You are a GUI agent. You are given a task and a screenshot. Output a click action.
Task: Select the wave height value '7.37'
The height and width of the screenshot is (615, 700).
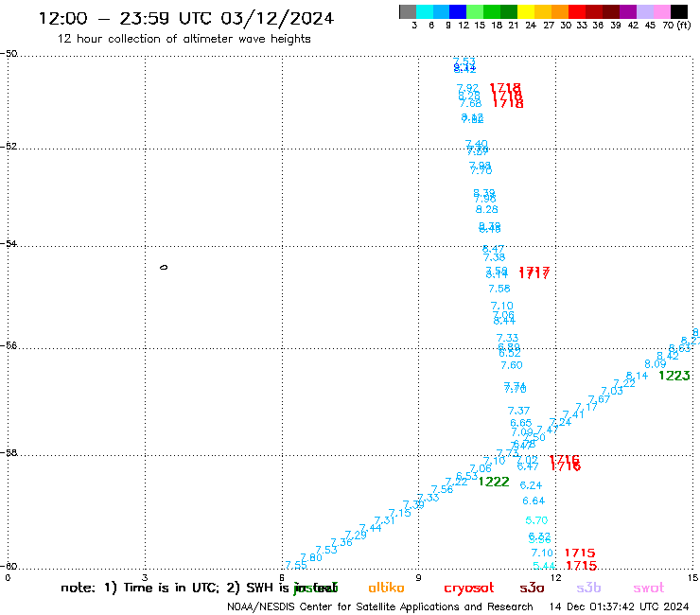click(518, 411)
